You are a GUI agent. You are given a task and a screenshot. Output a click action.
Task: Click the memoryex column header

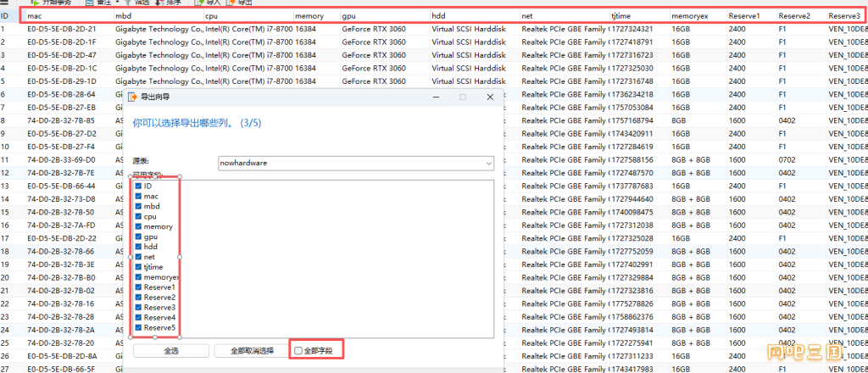tap(698, 16)
